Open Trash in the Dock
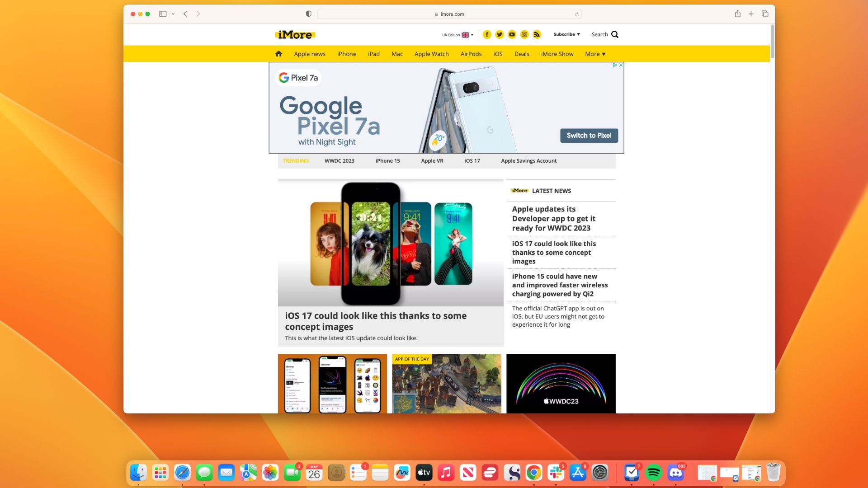The height and width of the screenshot is (488, 868). [x=774, y=473]
